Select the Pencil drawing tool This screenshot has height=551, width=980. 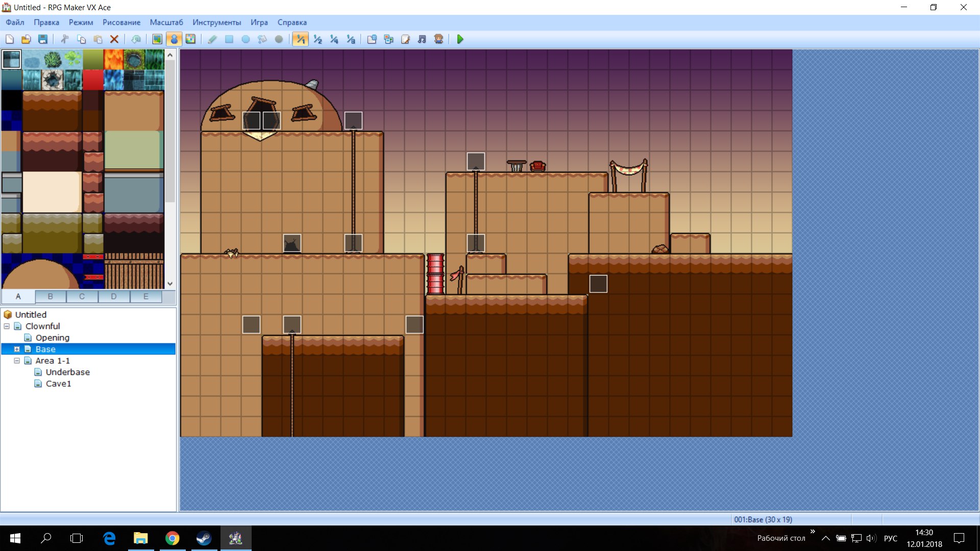tap(212, 39)
